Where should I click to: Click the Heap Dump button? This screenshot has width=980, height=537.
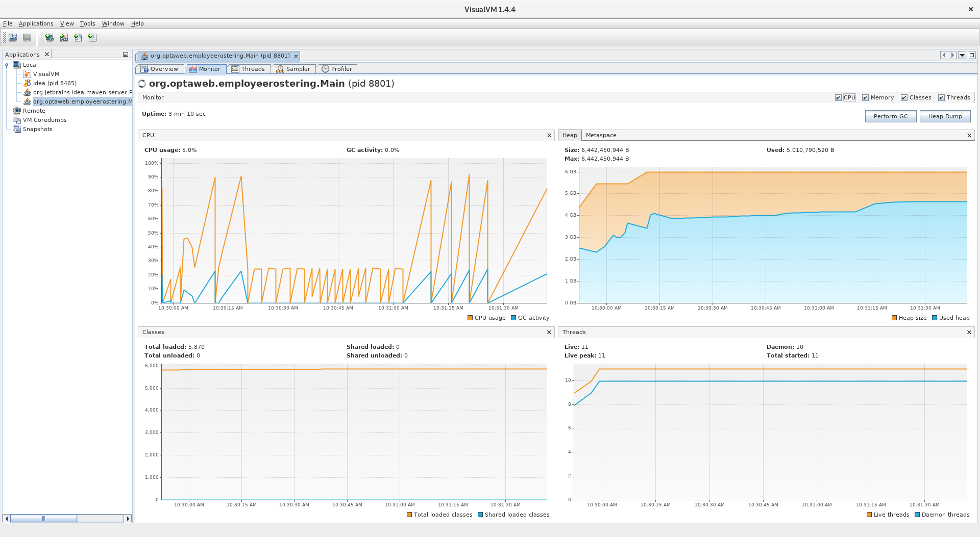point(945,116)
